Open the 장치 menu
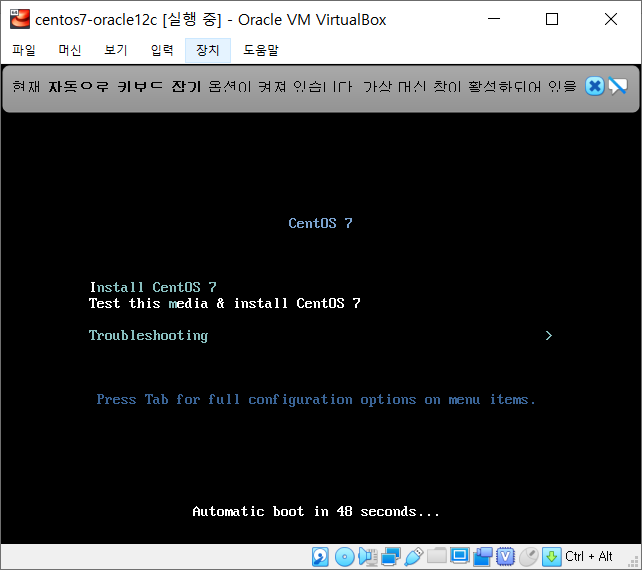The image size is (642, 570). point(208,50)
